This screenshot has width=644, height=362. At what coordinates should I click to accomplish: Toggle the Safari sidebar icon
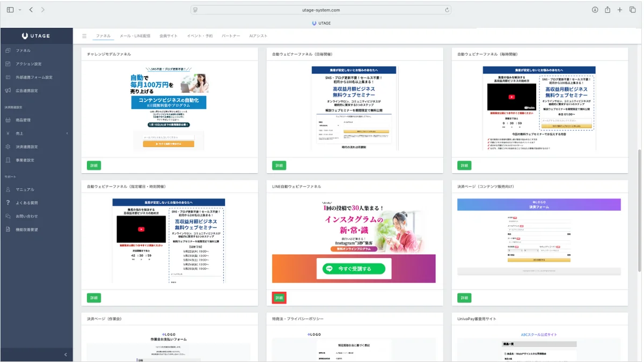tap(10, 10)
